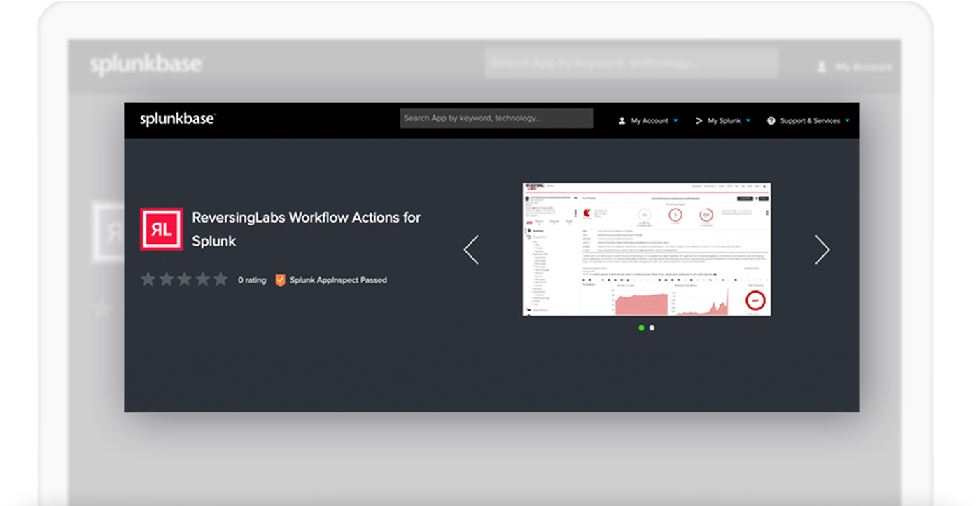Rate the app four stars

pos(202,279)
